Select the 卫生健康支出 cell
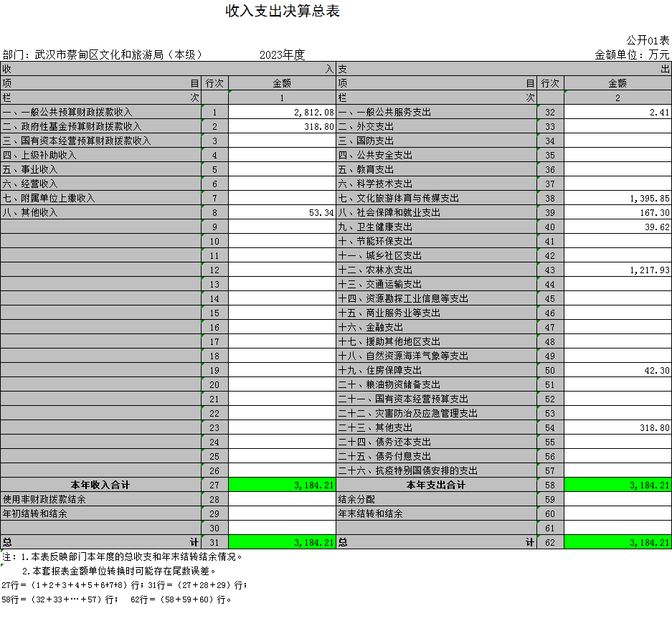Viewport: 672px width, 621px height. [437, 227]
